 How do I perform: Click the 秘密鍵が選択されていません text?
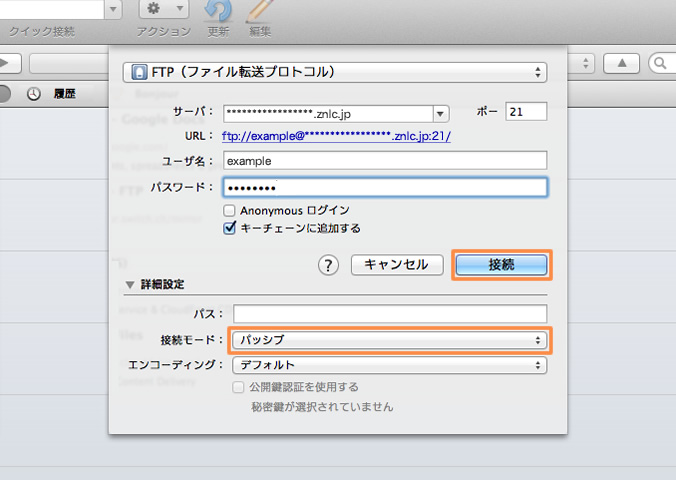tap(322, 407)
